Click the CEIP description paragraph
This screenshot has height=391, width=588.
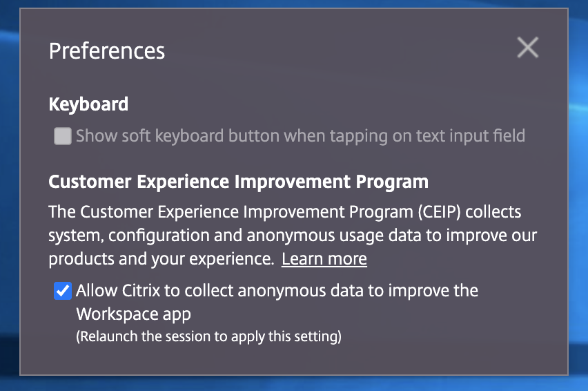click(x=290, y=235)
